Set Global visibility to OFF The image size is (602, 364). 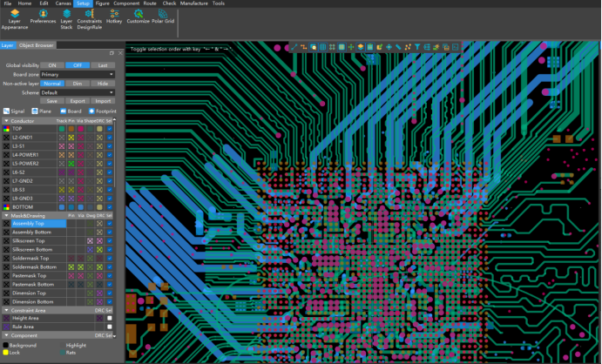pos(78,65)
